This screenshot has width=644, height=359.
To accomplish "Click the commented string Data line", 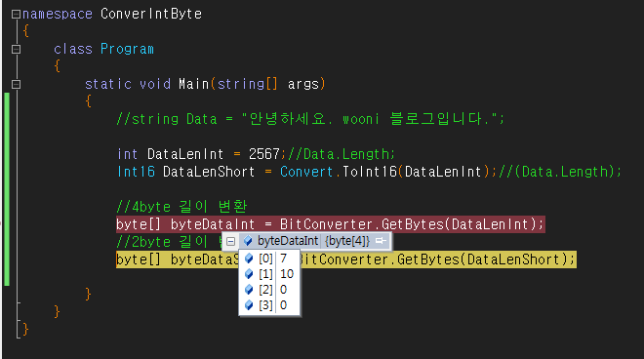I will coord(310,119).
